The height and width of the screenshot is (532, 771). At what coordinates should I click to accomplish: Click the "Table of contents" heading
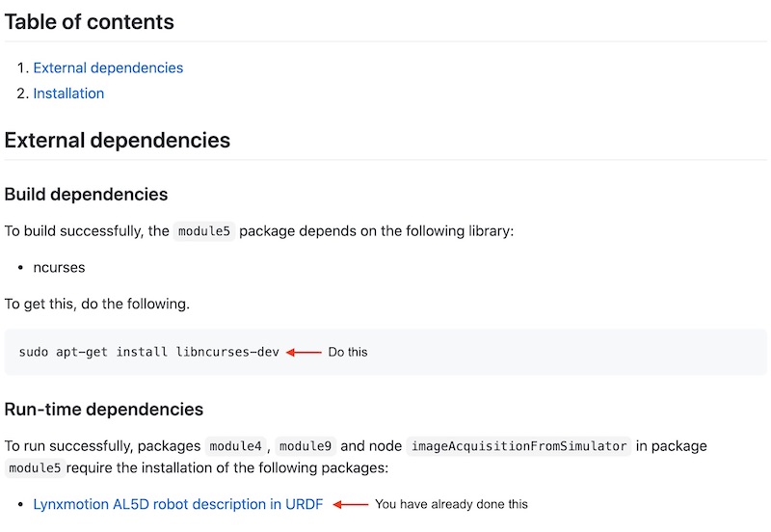click(90, 21)
